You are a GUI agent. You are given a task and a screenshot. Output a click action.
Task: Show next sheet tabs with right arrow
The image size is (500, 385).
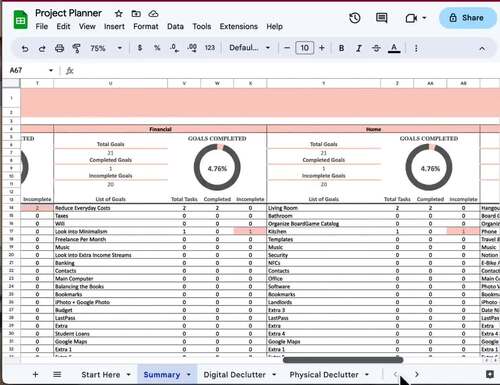417,374
